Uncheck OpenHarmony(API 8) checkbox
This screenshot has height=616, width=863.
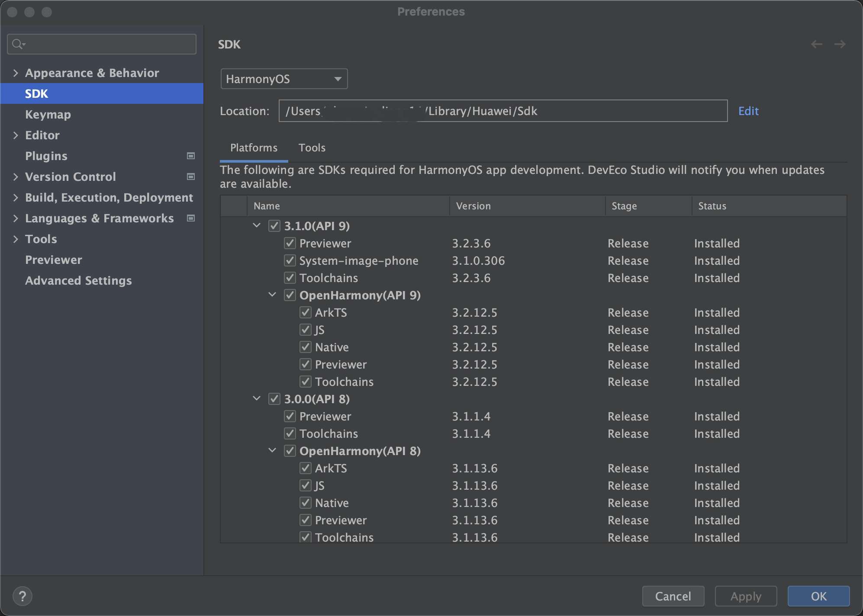pos(290,451)
